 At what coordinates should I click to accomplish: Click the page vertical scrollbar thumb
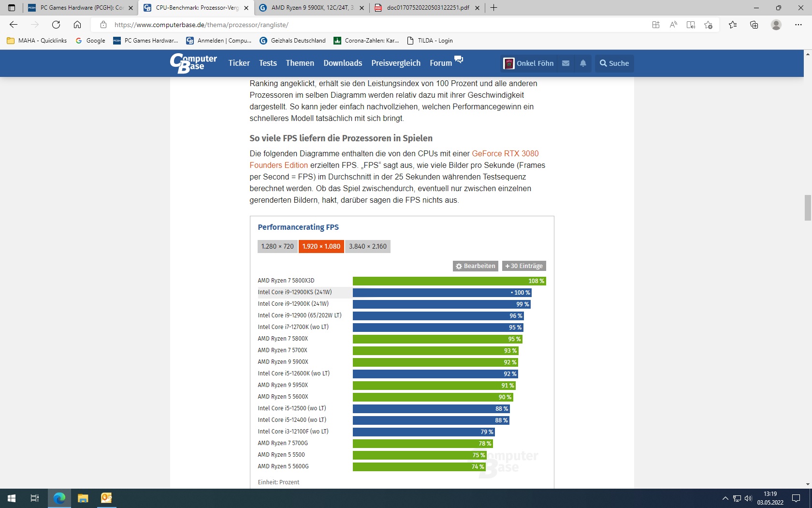pyautogui.click(x=808, y=208)
